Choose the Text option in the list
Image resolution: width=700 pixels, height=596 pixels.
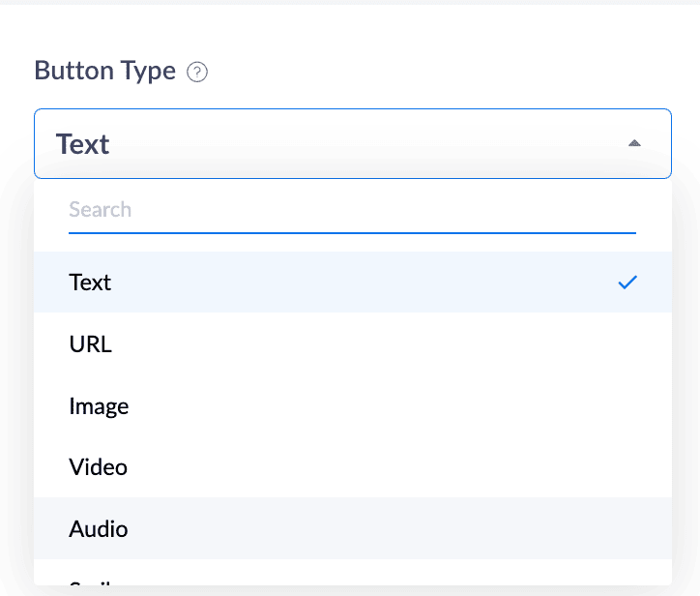tap(90, 283)
